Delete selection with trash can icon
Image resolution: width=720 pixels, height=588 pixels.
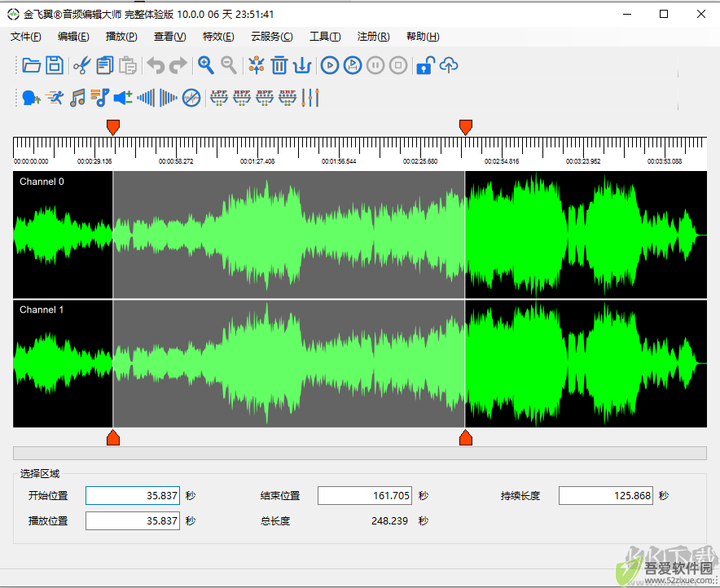tap(279, 66)
